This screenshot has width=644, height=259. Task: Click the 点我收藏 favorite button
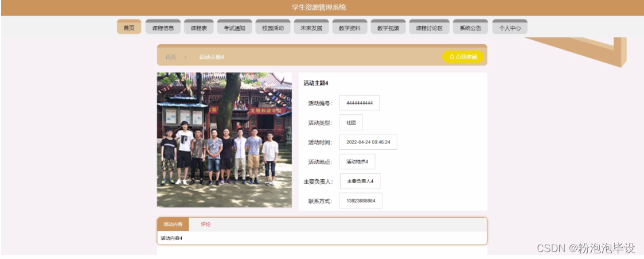[x=463, y=57]
